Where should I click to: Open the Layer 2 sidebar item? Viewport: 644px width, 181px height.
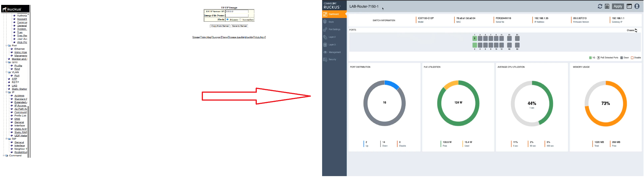(334, 37)
